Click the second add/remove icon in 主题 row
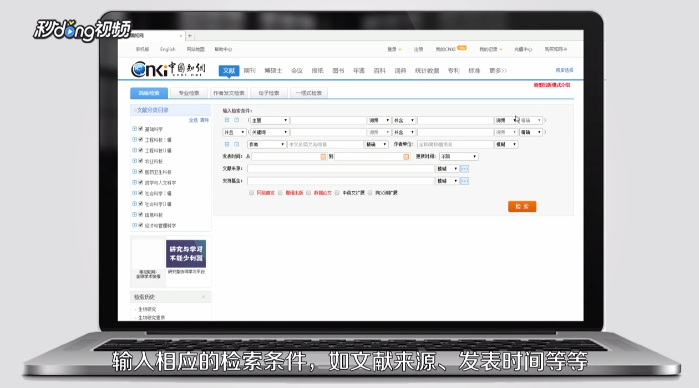 [x=237, y=120]
